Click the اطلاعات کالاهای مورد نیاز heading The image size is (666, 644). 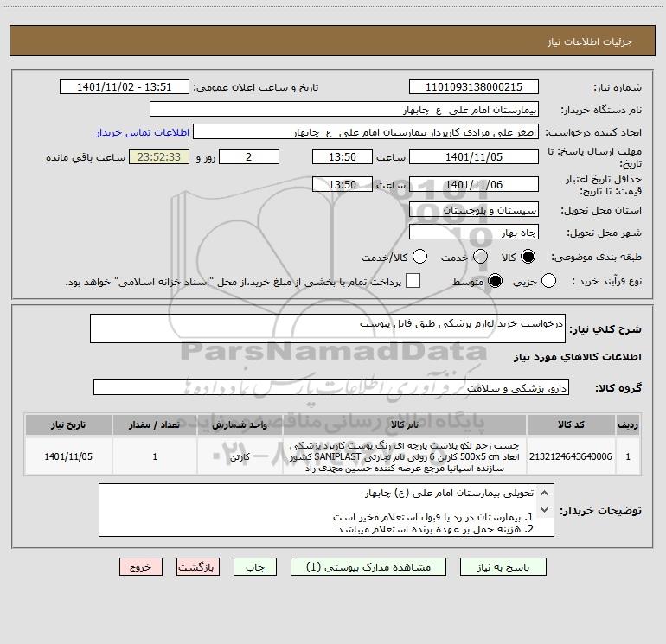click(577, 357)
